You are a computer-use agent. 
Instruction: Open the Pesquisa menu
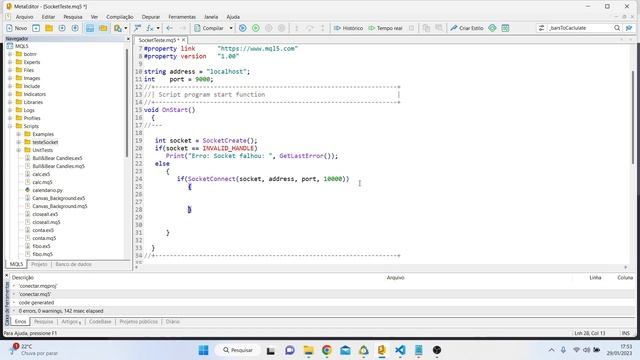pyautogui.click(x=73, y=17)
